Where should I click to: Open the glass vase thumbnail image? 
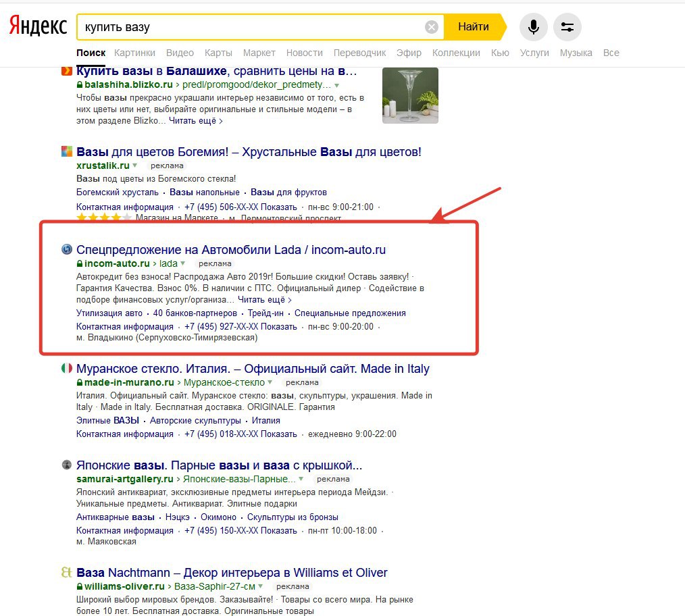pos(410,95)
